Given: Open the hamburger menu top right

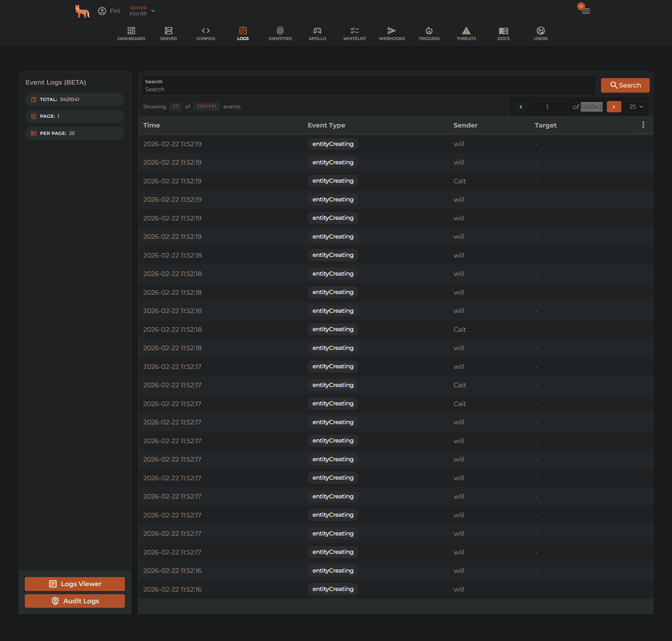Looking at the screenshot, I should [586, 11].
